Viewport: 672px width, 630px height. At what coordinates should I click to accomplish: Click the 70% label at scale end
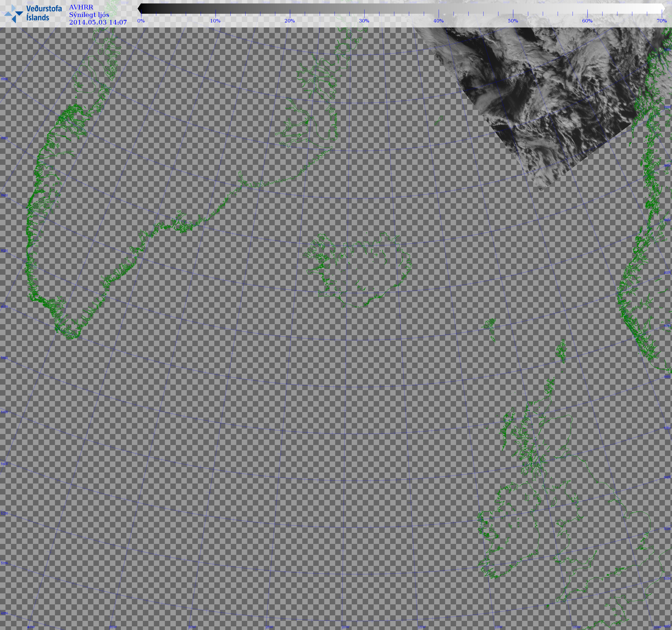[x=661, y=21]
